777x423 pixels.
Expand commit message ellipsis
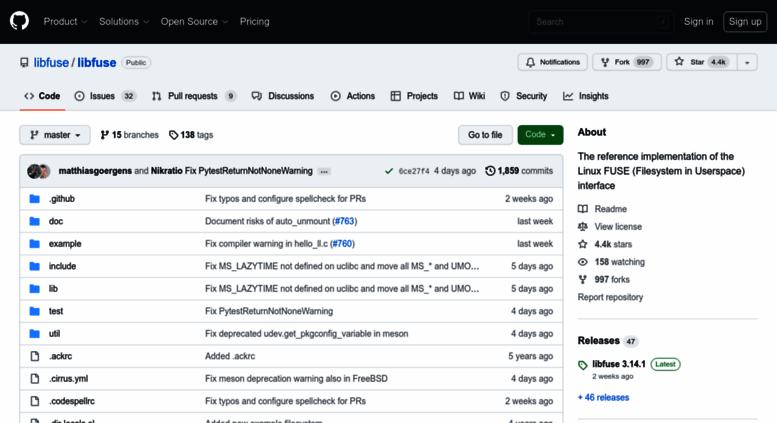(324, 171)
